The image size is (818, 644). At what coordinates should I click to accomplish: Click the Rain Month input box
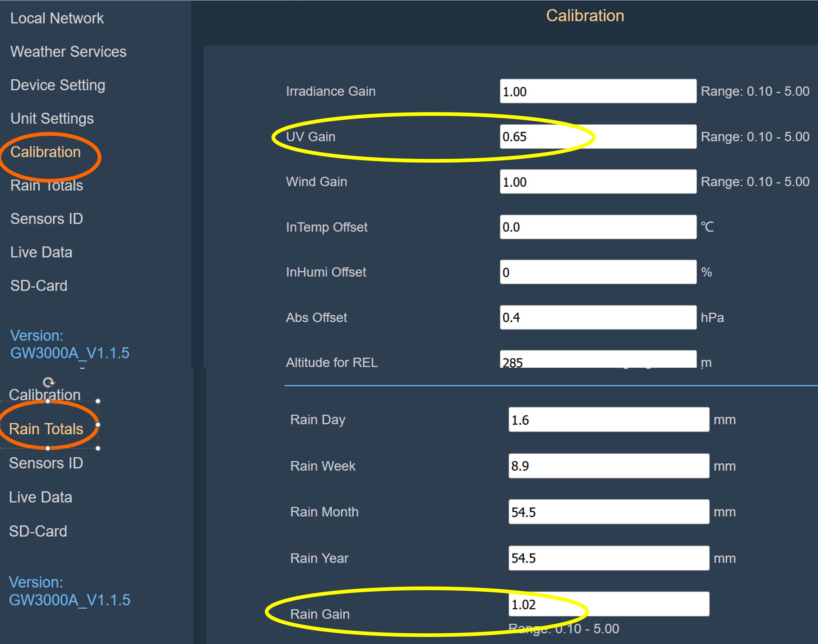[609, 512]
